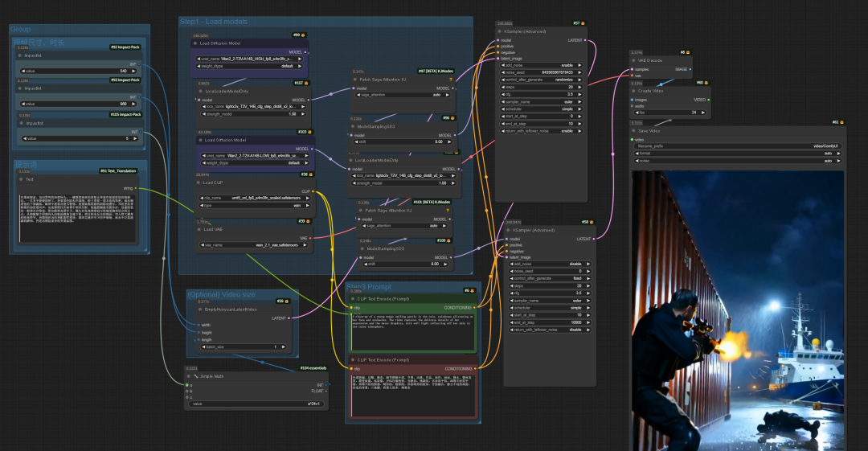
Task: Click the fox badge on CLIP Text Encode #6
Action: [472, 290]
